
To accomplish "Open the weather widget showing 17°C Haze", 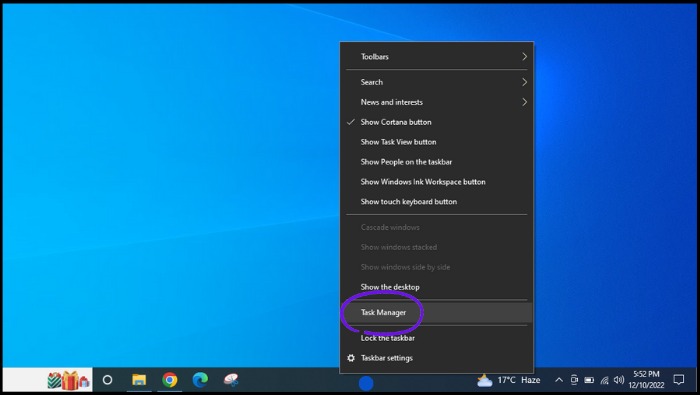I will [508, 380].
